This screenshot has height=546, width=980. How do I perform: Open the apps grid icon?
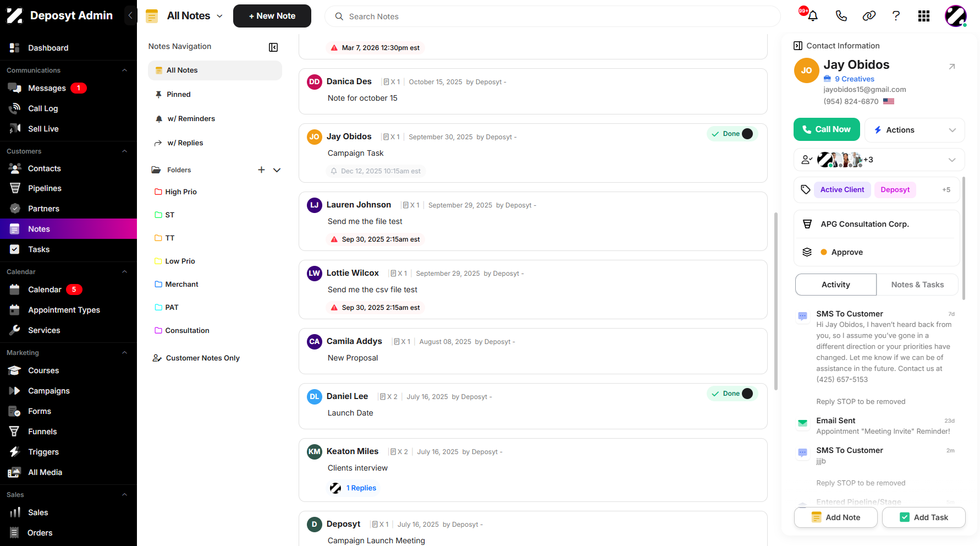click(924, 16)
